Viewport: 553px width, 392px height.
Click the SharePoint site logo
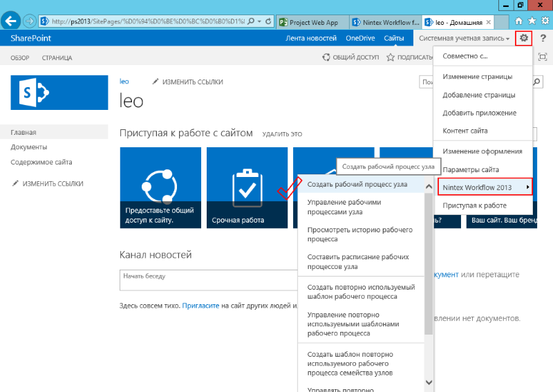(x=59, y=93)
